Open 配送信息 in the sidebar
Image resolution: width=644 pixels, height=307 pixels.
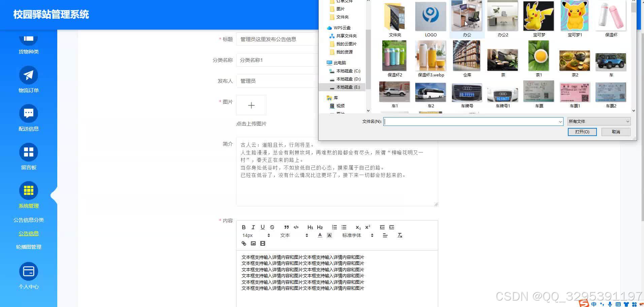click(29, 118)
